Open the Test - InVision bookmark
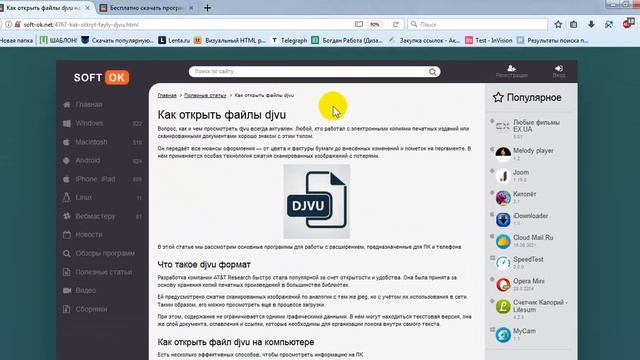The height and width of the screenshot is (360, 640). pos(489,40)
